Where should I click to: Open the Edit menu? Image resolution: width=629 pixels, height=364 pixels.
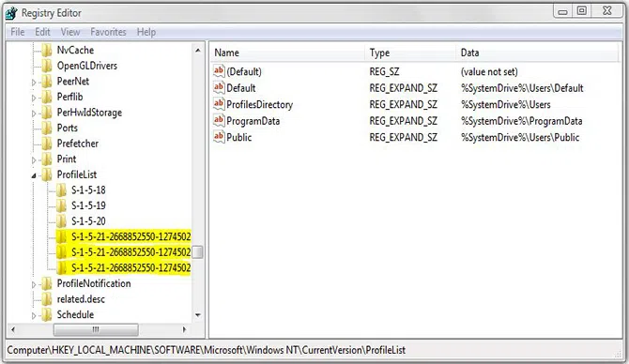[42, 32]
